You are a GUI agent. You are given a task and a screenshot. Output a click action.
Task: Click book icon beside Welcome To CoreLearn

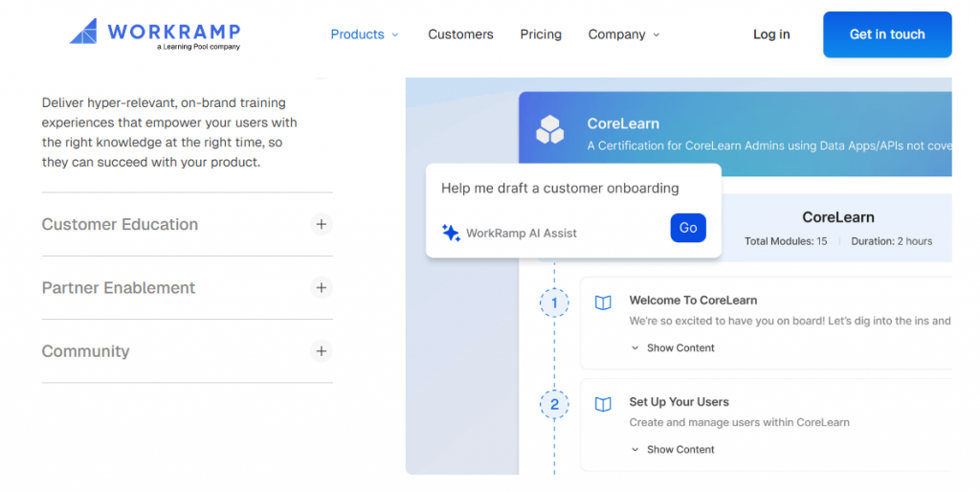coord(603,303)
